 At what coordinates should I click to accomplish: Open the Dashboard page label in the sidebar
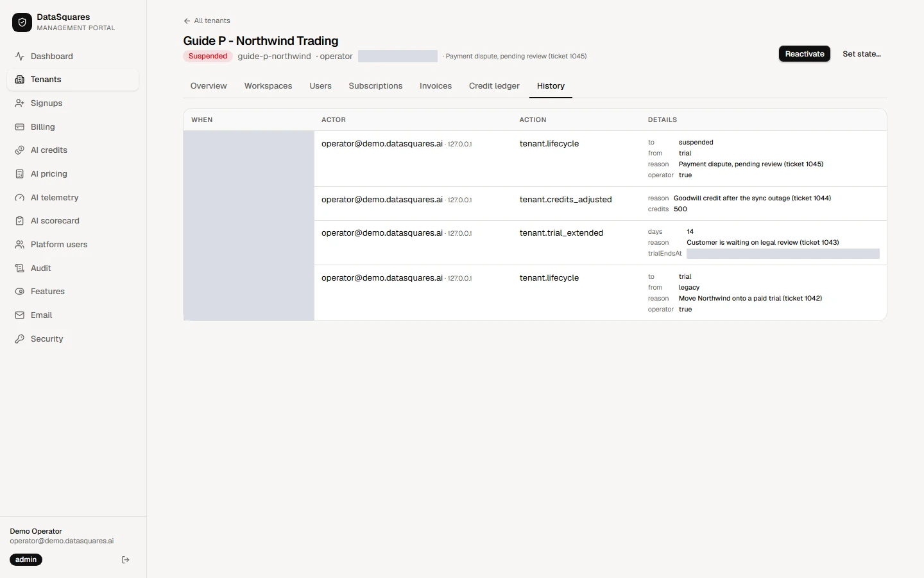click(x=52, y=57)
